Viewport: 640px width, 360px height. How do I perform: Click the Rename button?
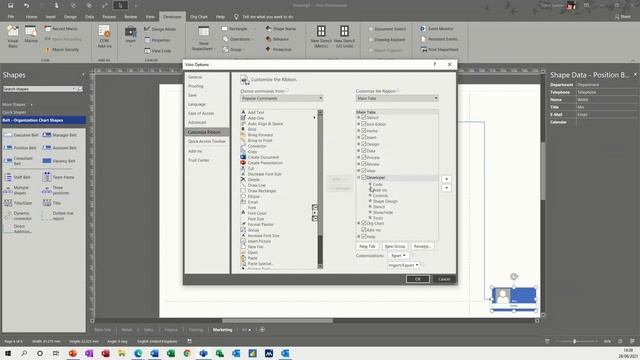click(x=422, y=247)
